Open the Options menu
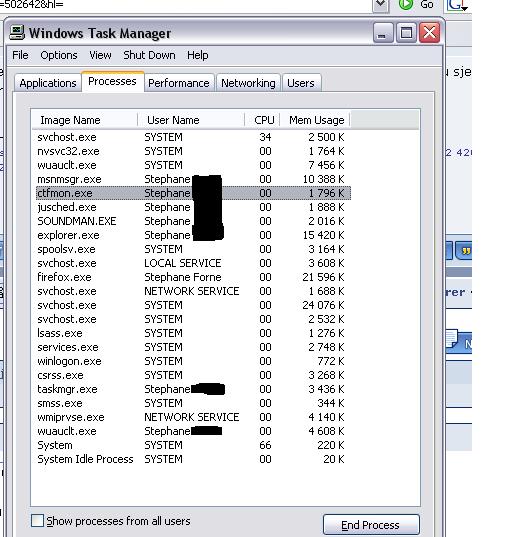Viewport: 512px width, 537px height. point(59,55)
